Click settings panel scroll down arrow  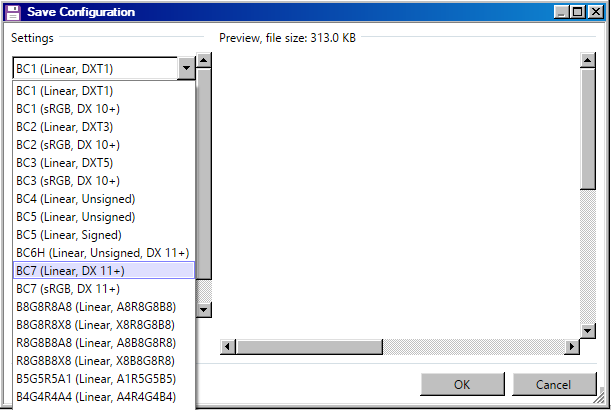click(x=204, y=310)
